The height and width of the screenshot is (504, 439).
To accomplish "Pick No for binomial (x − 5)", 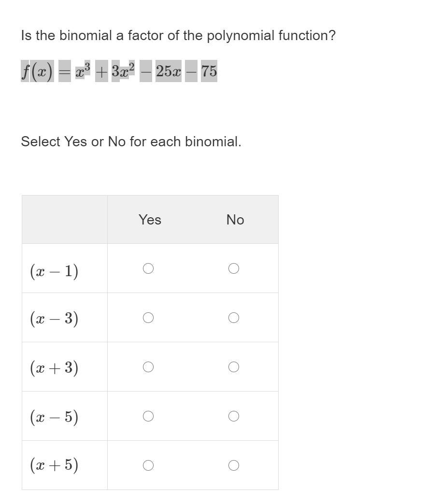I will [x=234, y=416].
